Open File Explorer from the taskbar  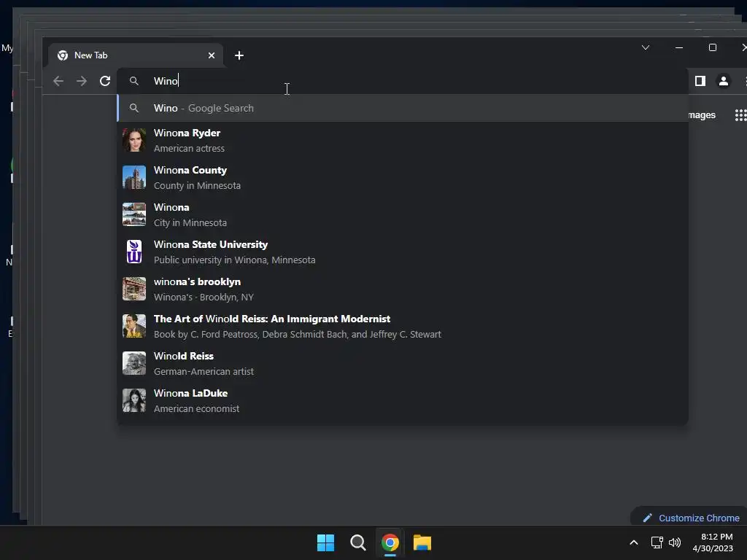[x=422, y=542]
